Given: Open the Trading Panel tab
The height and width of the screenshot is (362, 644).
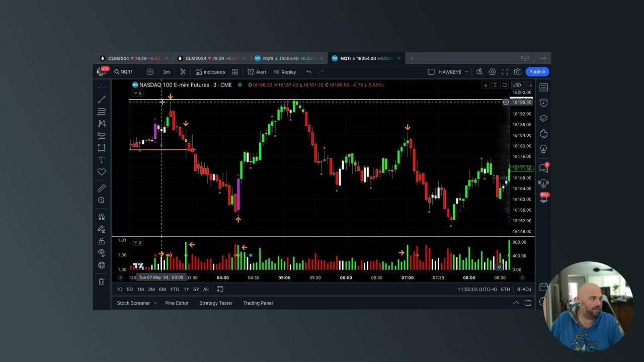Looking at the screenshot, I should click(258, 303).
